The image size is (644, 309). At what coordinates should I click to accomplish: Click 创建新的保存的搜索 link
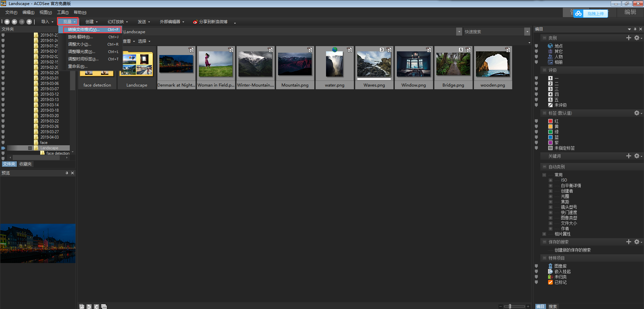pos(573,250)
